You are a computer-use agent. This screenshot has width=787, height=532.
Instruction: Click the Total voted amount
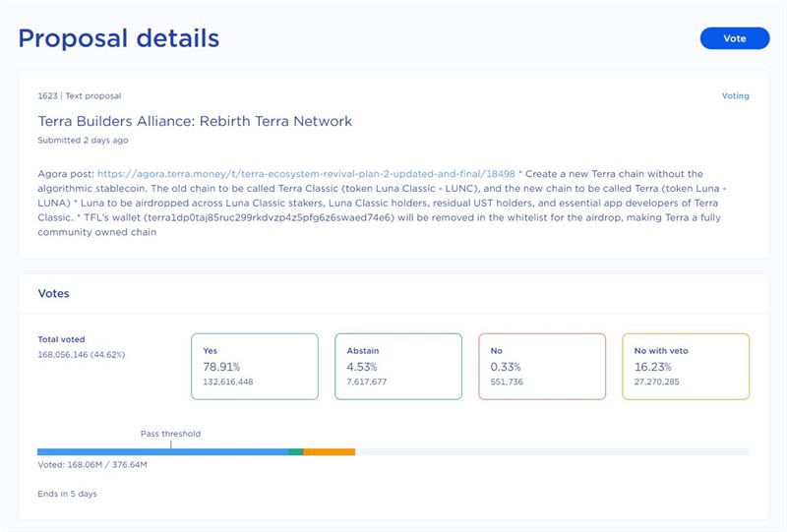pyautogui.click(x=82, y=354)
